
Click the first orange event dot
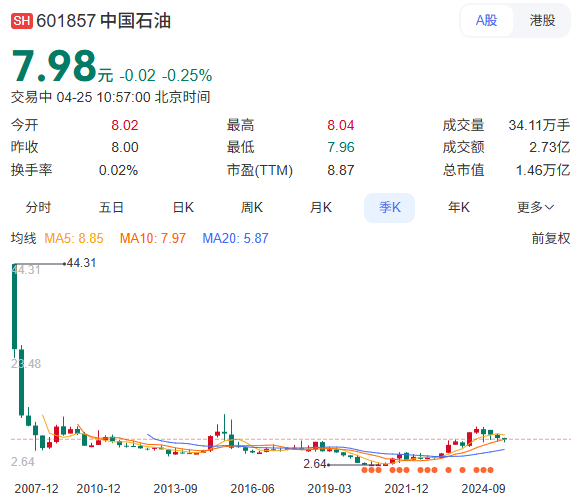point(364,470)
